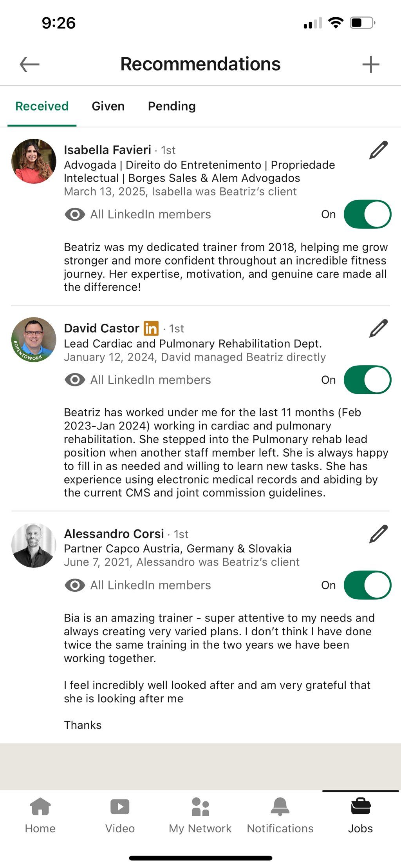Edit Isabella Favieri's recommendation with pencil icon
Viewport: 401px width, 868px height.
(x=378, y=150)
